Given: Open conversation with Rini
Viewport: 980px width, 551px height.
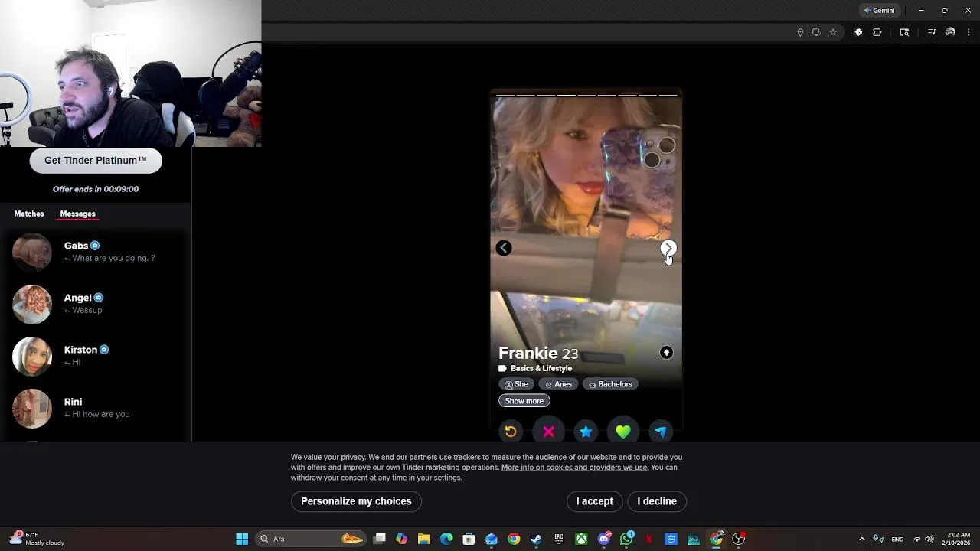Looking at the screenshot, I should [96, 408].
